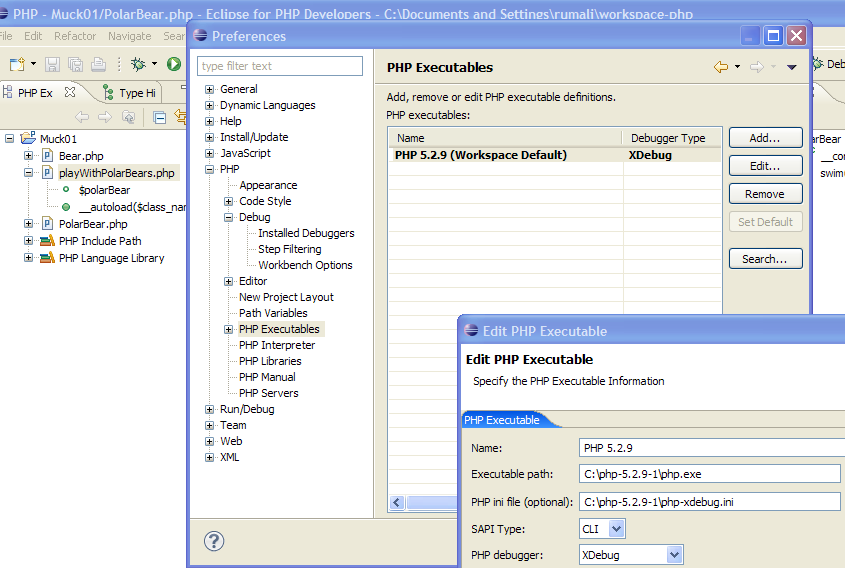
Task: Click the PHP Explorer forward arrow icon
Action: point(105,117)
